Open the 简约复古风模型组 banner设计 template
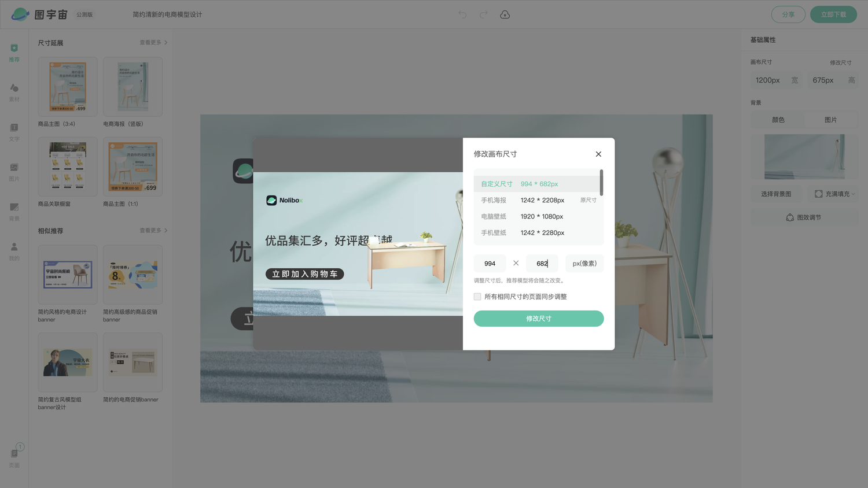This screenshot has height=488, width=868. 68,362
